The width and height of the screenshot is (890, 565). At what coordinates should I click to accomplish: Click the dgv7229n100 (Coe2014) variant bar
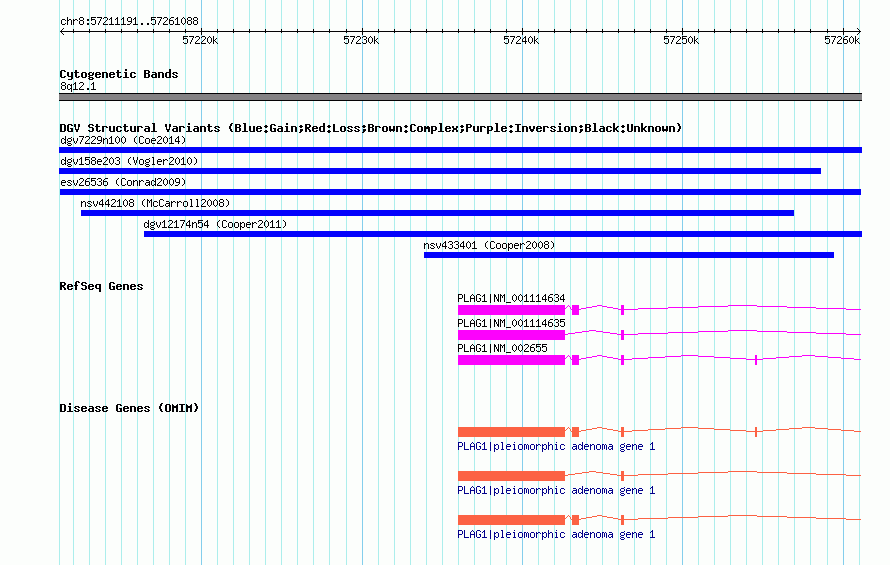pos(460,150)
